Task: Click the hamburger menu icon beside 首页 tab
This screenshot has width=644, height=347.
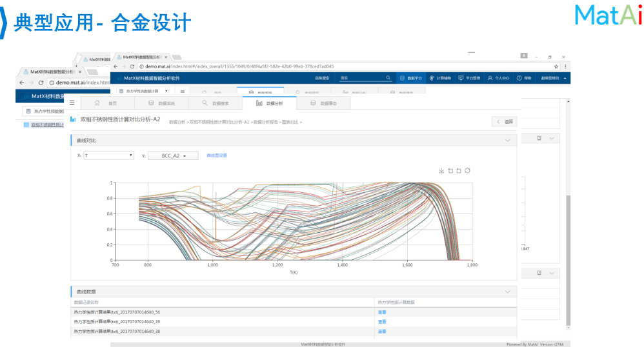Action: [x=72, y=103]
